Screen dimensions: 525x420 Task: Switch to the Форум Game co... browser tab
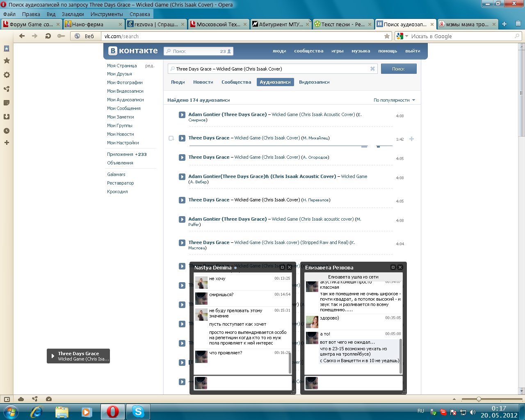[x=31, y=24]
